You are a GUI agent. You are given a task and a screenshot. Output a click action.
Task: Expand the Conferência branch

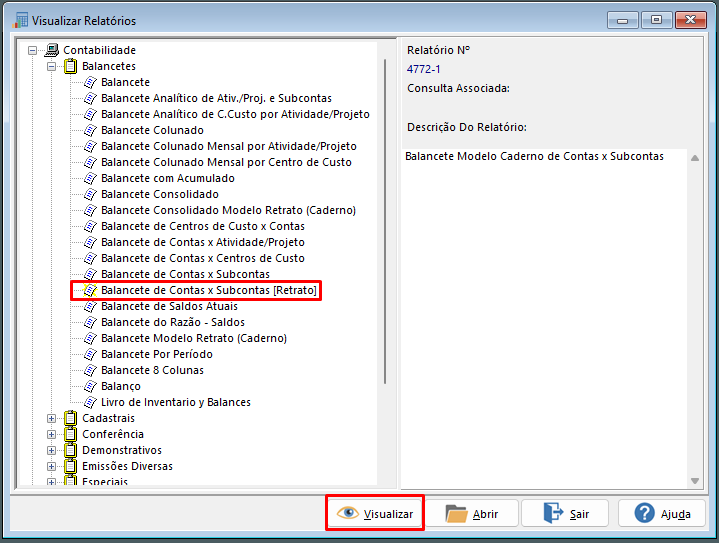(x=51, y=435)
